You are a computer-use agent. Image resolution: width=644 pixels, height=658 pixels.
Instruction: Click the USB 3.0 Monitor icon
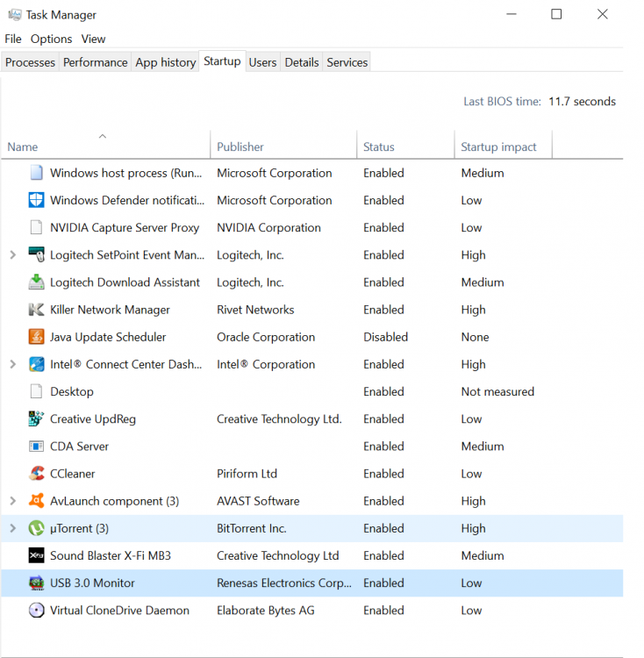37,583
